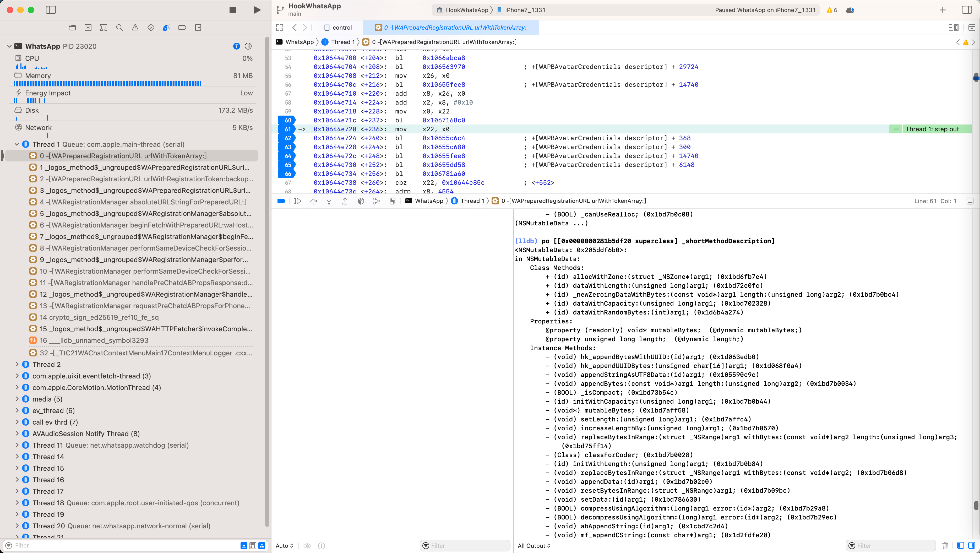Expand com.apple.uikit.eventfetch-thread (3)

pos(17,376)
